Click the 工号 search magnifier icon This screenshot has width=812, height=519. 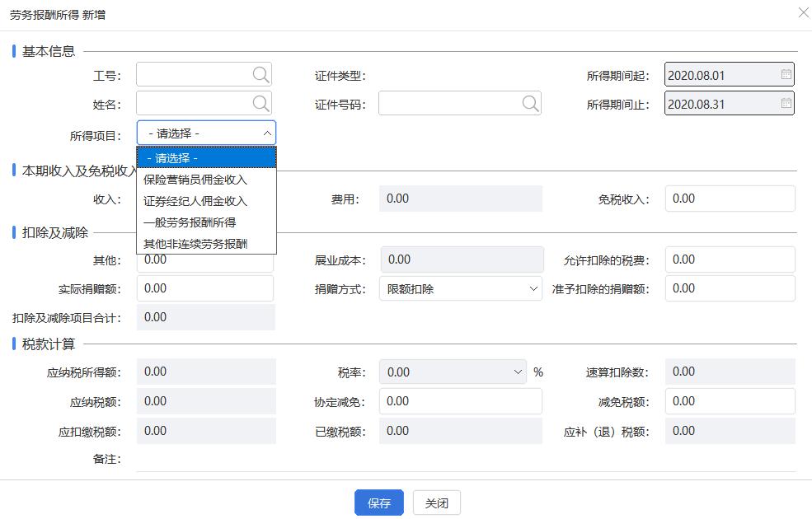point(261,74)
